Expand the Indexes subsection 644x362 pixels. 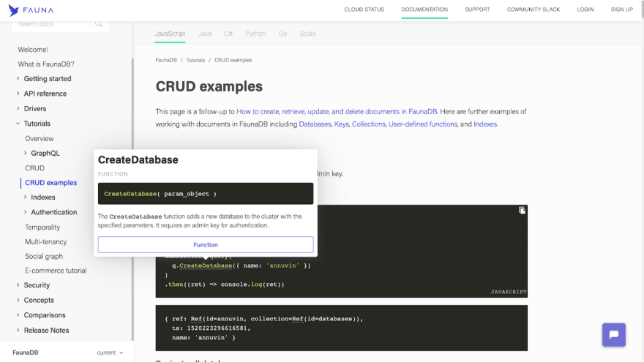(x=26, y=197)
